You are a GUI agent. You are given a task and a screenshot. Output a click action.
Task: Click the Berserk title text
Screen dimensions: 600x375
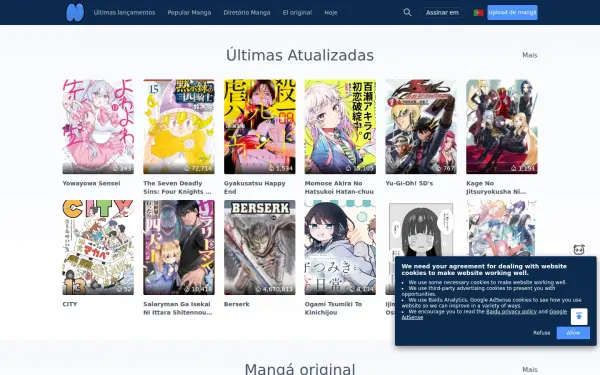point(236,304)
